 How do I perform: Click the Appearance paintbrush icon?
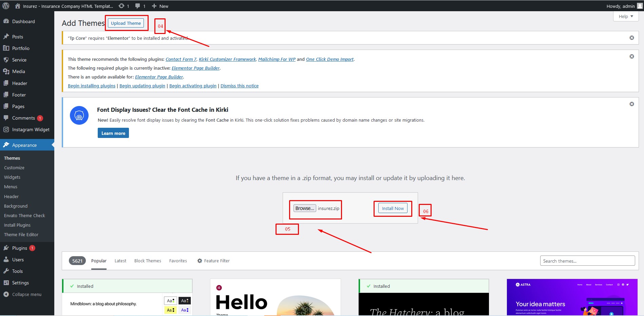pyautogui.click(x=6, y=145)
